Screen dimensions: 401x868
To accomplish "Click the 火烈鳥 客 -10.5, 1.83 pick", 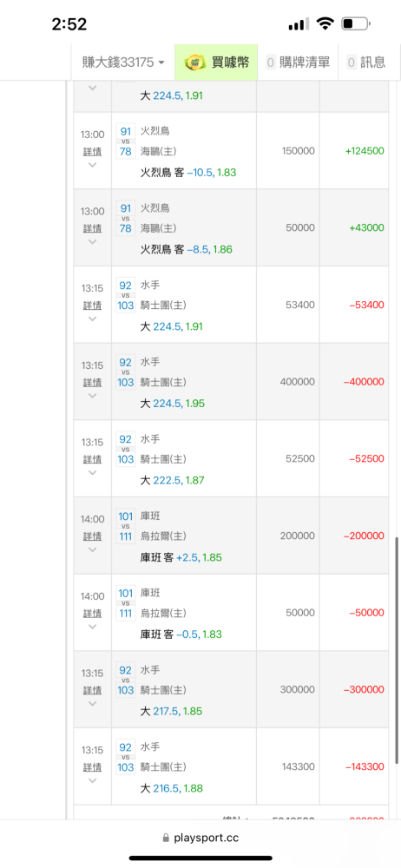I will (188, 173).
